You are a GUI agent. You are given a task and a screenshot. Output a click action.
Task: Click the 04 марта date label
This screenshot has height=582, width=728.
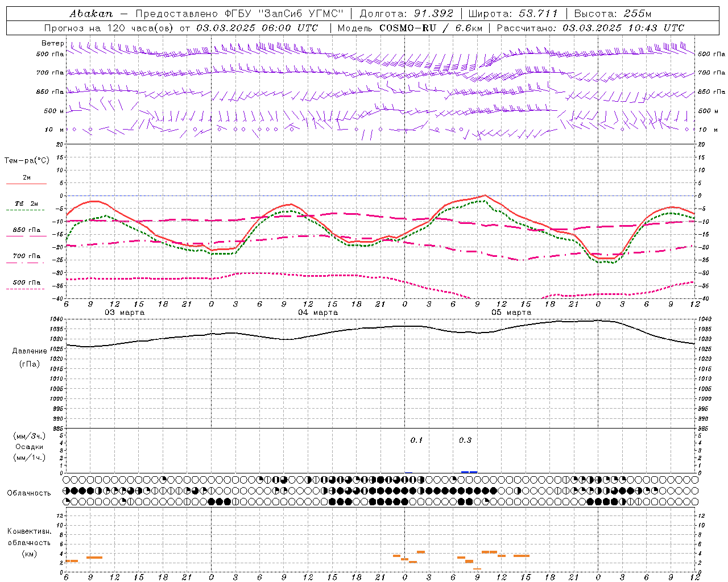(318, 313)
